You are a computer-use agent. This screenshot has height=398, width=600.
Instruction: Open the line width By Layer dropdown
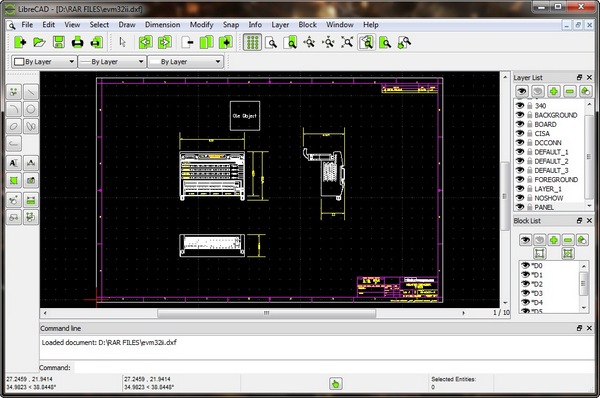click(112, 62)
